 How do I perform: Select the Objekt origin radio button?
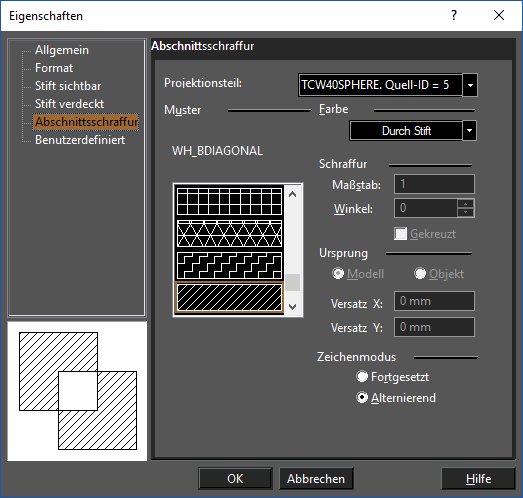pyautogui.click(x=420, y=274)
